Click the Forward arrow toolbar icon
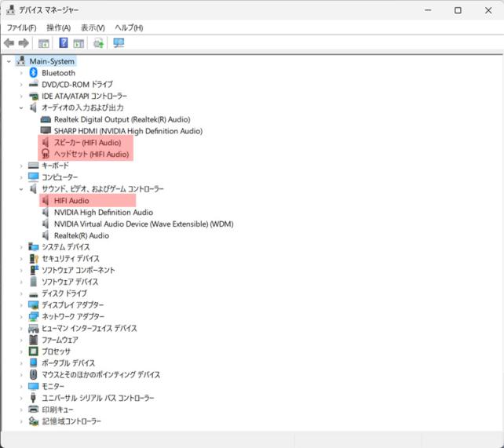Image resolution: width=504 pixels, height=448 pixels. click(24, 43)
